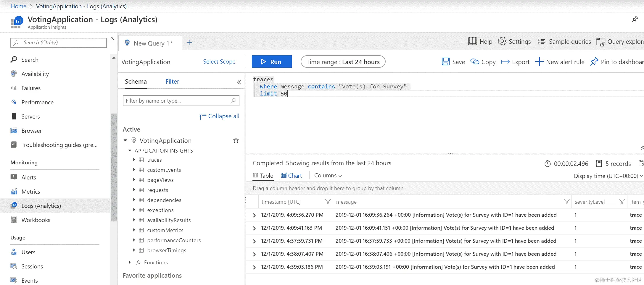Image resolution: width=644 pixels, height=285 pixels.
Task: Click the "5 records" count
Action: tap(618, 163)
